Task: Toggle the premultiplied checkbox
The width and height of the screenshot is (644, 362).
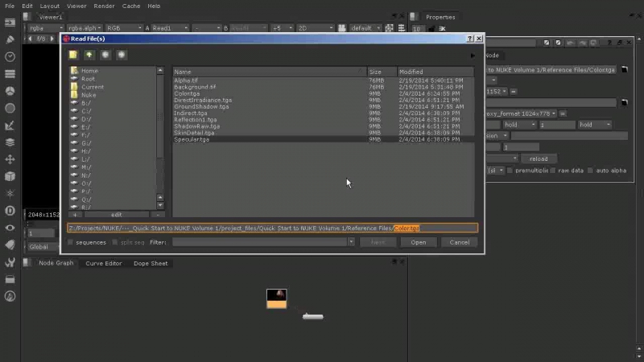Action: [510, 171]
